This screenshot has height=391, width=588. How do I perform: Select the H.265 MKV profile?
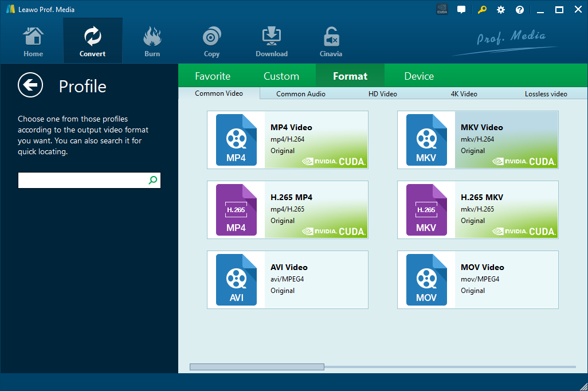pyautogui.click(x=477, y=210)
